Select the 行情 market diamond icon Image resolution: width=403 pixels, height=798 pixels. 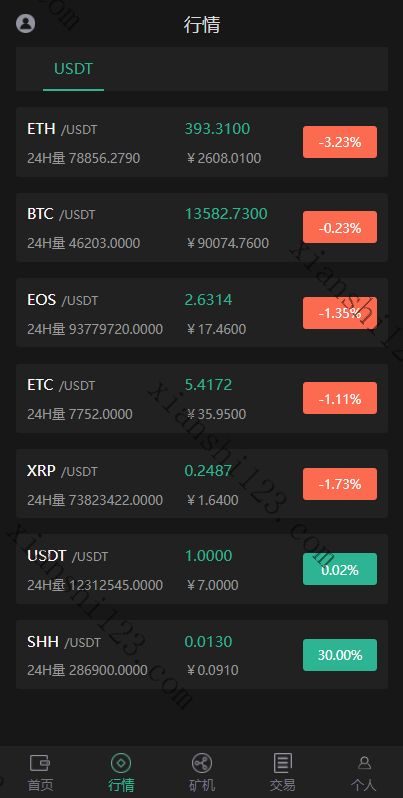pos(121,763)
